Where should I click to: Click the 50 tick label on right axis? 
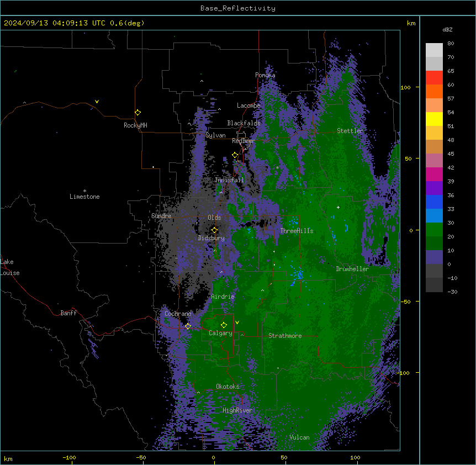tap(408, 158)
